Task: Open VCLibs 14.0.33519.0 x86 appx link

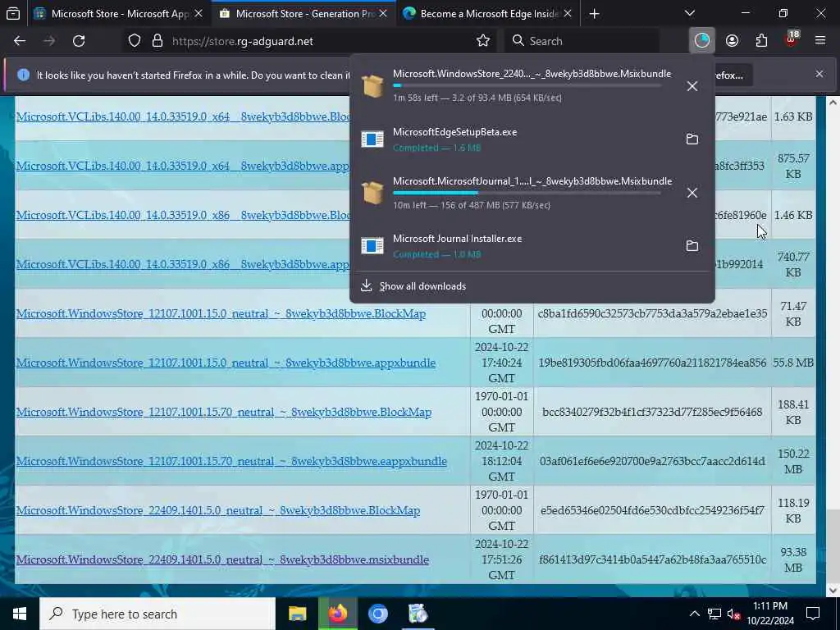Action: pos(183,265)
